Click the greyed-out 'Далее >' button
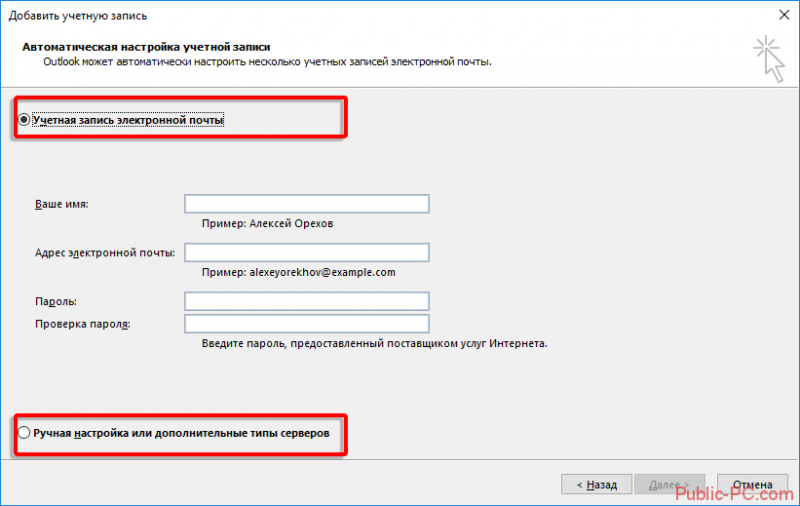Screen dimensions: 800x506 [x=669, y=484]
